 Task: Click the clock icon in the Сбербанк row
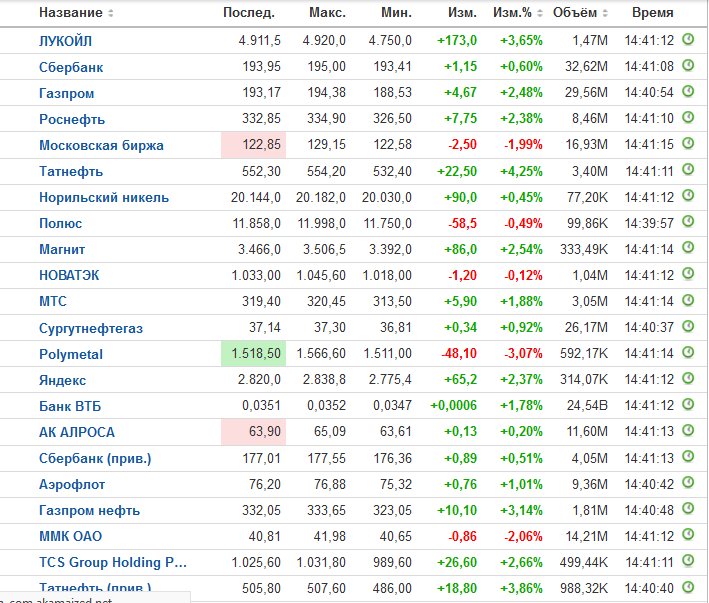[688, 66]
